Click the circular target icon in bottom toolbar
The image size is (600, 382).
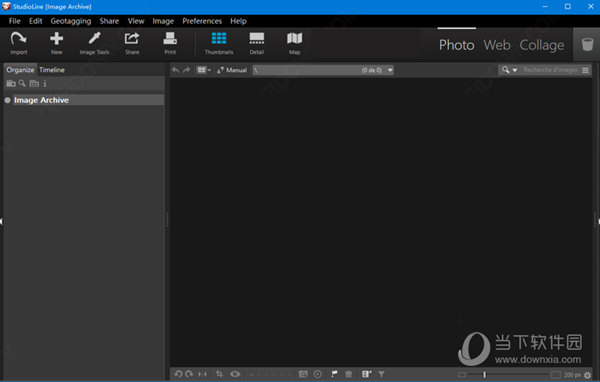(318, 374)
